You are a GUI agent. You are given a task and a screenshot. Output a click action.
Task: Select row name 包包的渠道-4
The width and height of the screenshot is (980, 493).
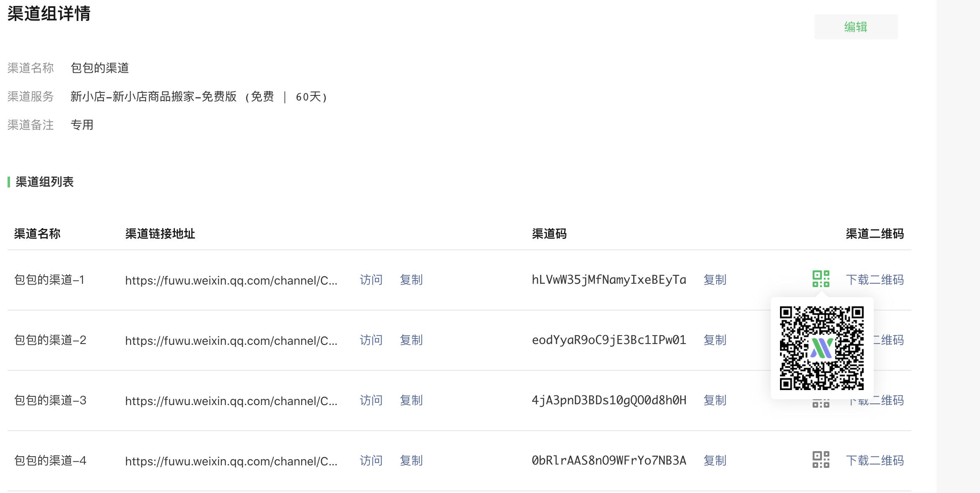click(x=50, y=460)
